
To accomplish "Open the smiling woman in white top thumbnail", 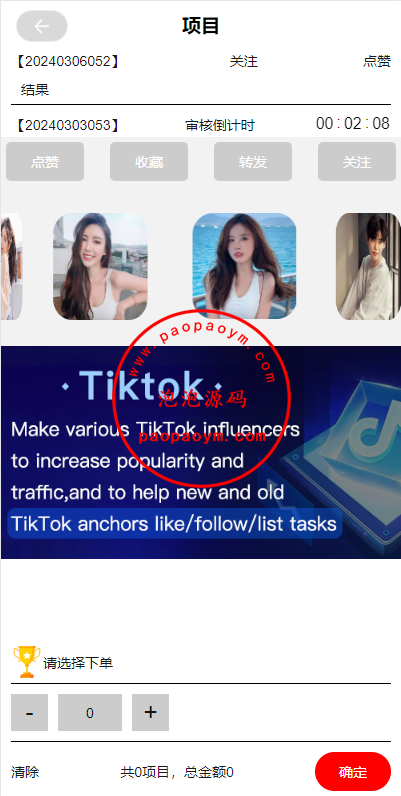I will tap(101, 266).
